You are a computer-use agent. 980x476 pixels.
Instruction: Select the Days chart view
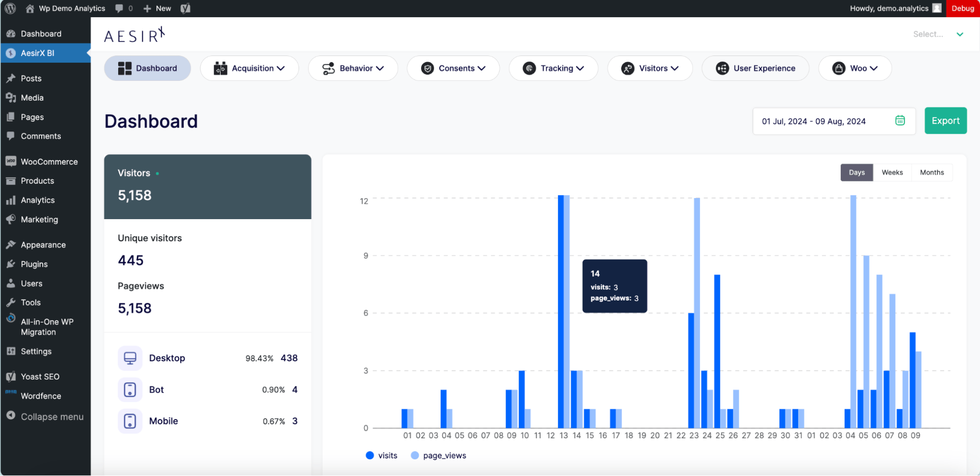(856, 173)
